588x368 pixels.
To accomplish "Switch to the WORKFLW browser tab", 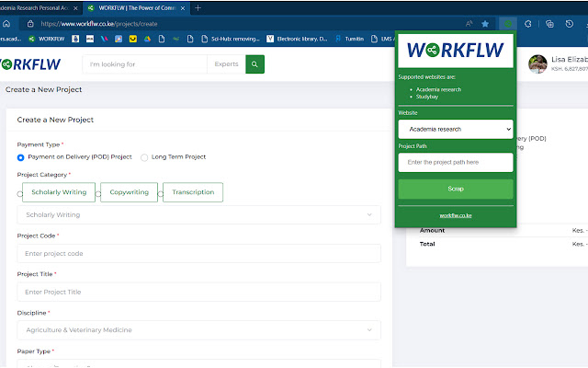I will pos(137,8).
